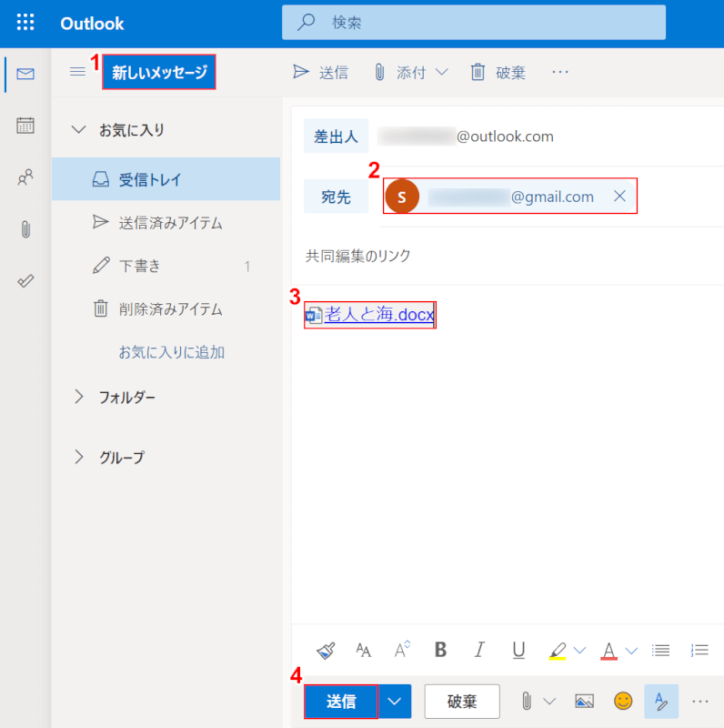The image size is (724, 728).
Task: Insert pictures inline icon
Action: tap(584, 701)
